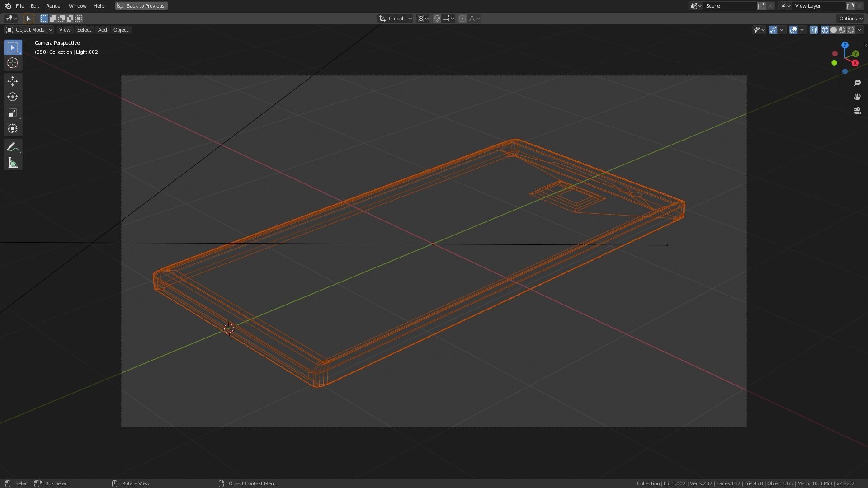Open Global transform orientation dropdown

point(396,19)
